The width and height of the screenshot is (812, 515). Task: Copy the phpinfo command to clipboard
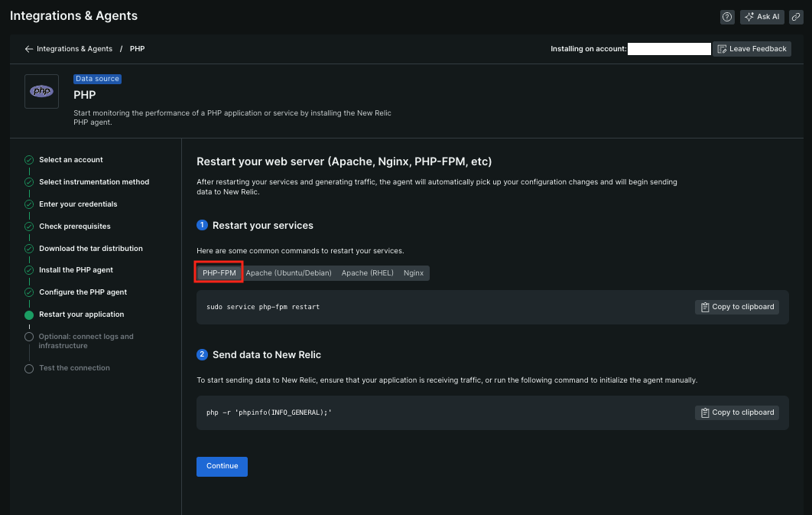click(x=736, y=413)
